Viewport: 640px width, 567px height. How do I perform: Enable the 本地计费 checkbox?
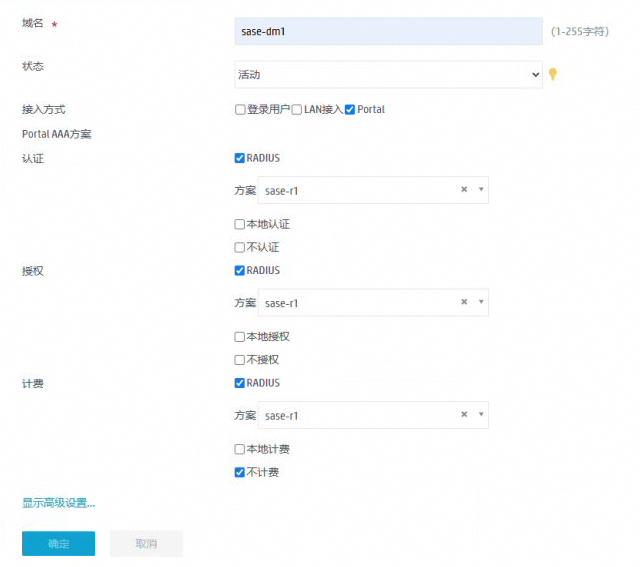(x=240, y=449)
